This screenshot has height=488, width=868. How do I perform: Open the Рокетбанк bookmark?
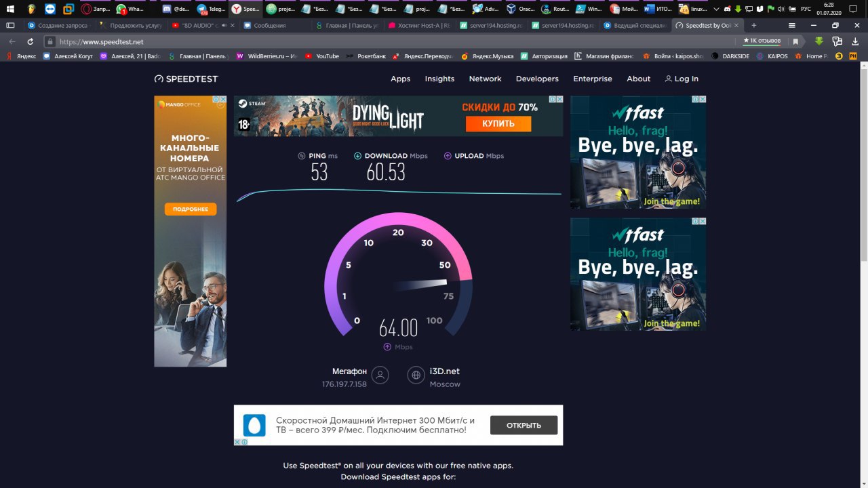click(366, 56)
